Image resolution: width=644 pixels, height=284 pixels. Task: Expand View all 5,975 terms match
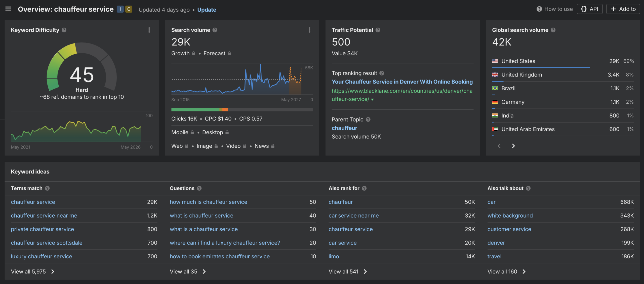33,272
